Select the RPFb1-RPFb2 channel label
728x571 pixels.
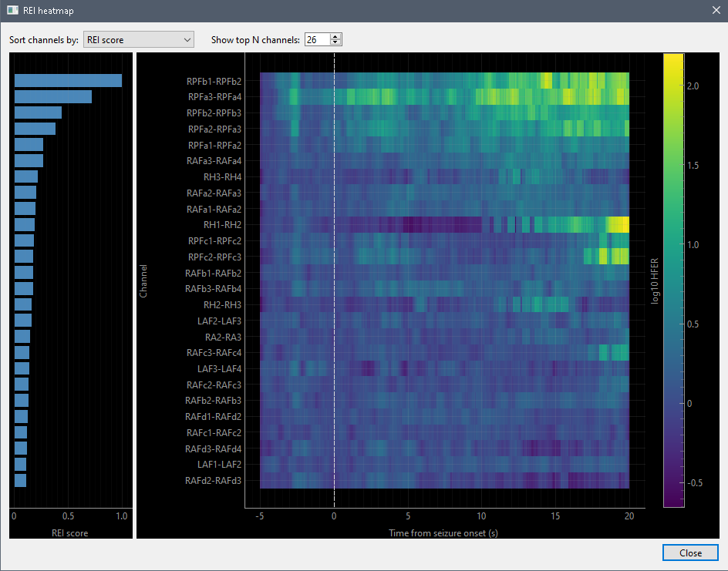[214, 81]
